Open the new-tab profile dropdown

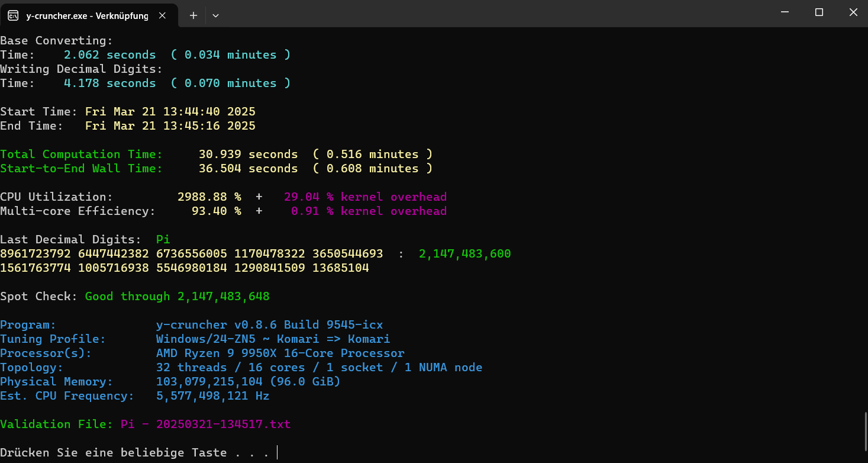tap(215, 15)
